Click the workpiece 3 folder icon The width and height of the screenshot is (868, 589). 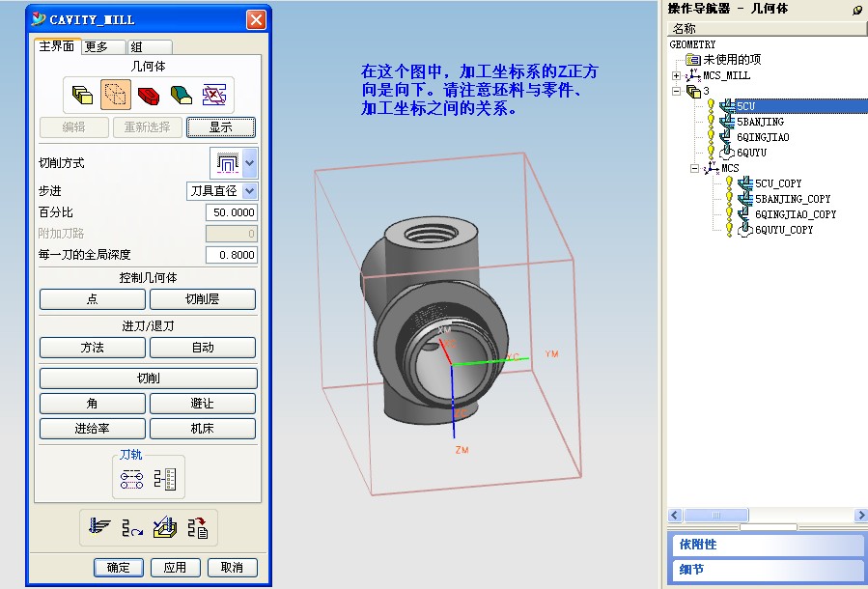(693, 92)
